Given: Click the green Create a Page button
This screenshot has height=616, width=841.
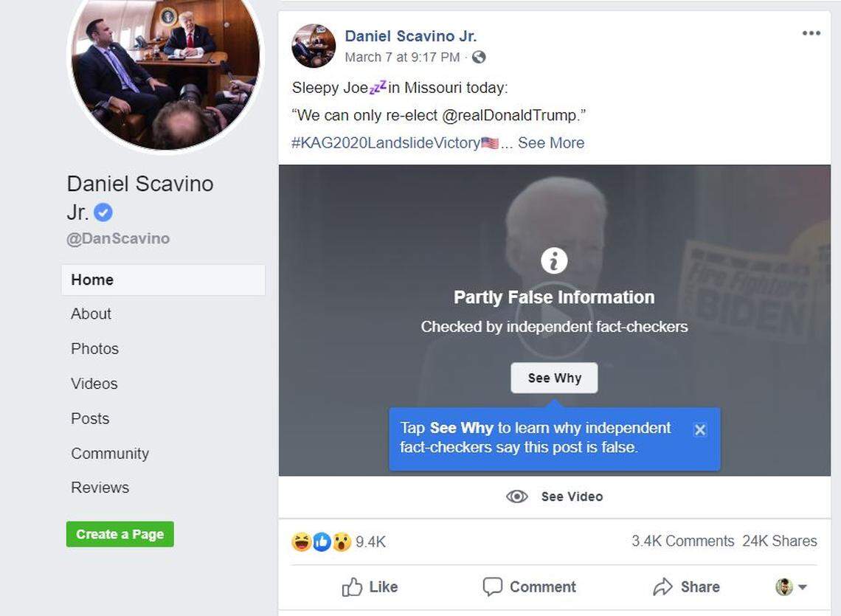Looking at the screenshot, I should point(120,535).
